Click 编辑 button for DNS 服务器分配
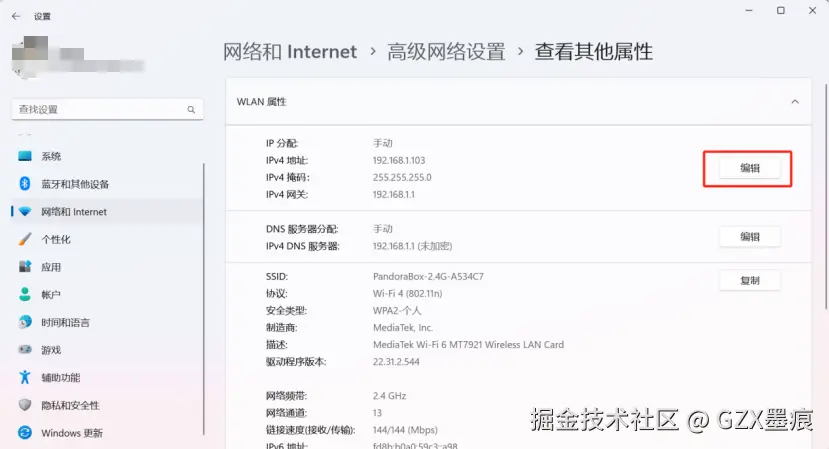The height and width of the screenshot is (449, 829). (x=749, y=237)
